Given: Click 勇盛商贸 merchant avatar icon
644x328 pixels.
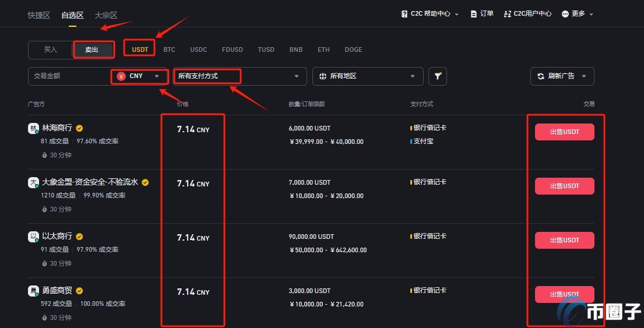Looking at the screenshot, I should (x=34, y=291).
